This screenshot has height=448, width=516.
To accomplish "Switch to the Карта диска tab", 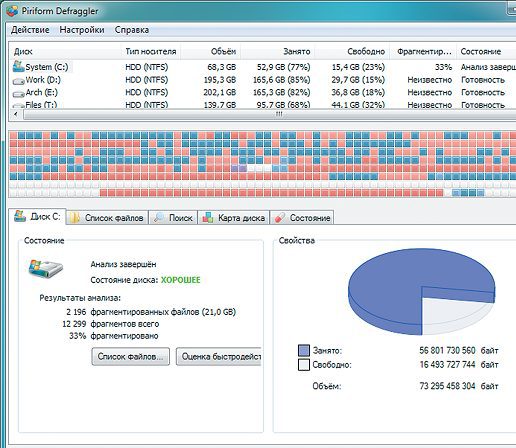I will pos(233,218).
